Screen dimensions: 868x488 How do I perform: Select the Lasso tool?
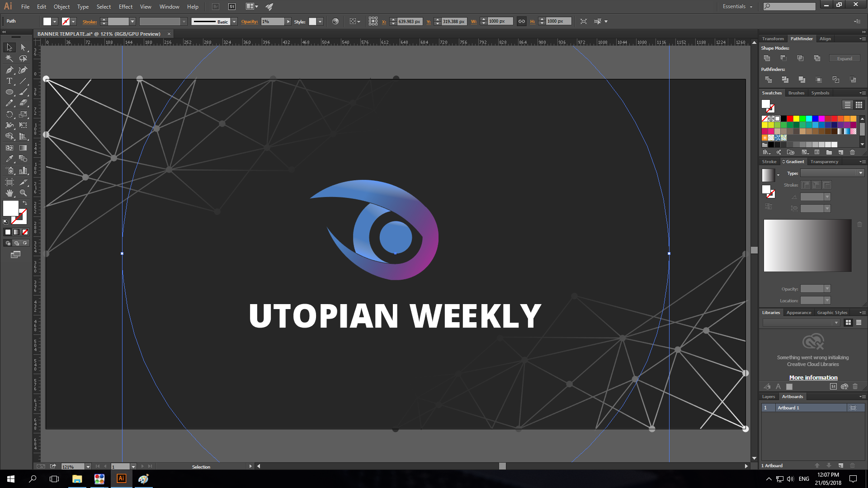(23, 58)
